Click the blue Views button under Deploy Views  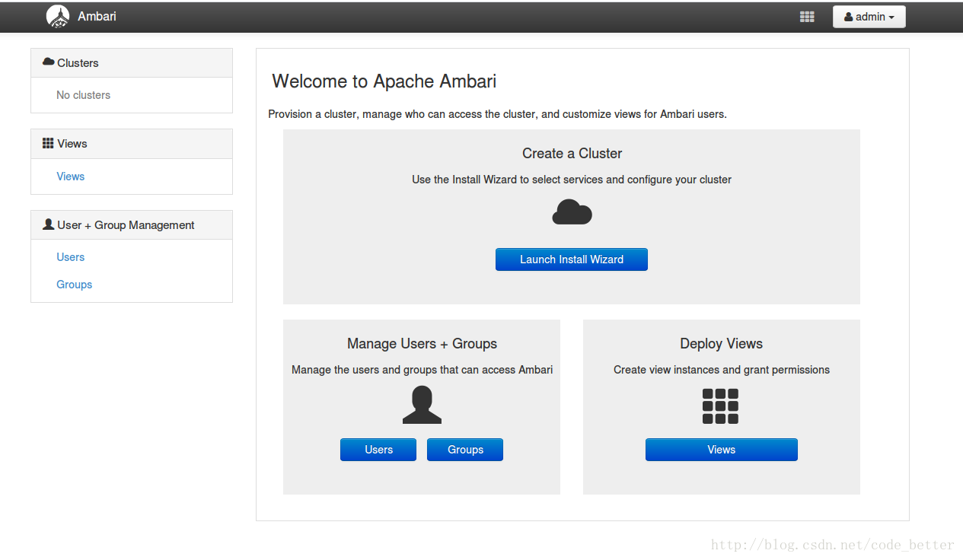(x=722, y=450)
